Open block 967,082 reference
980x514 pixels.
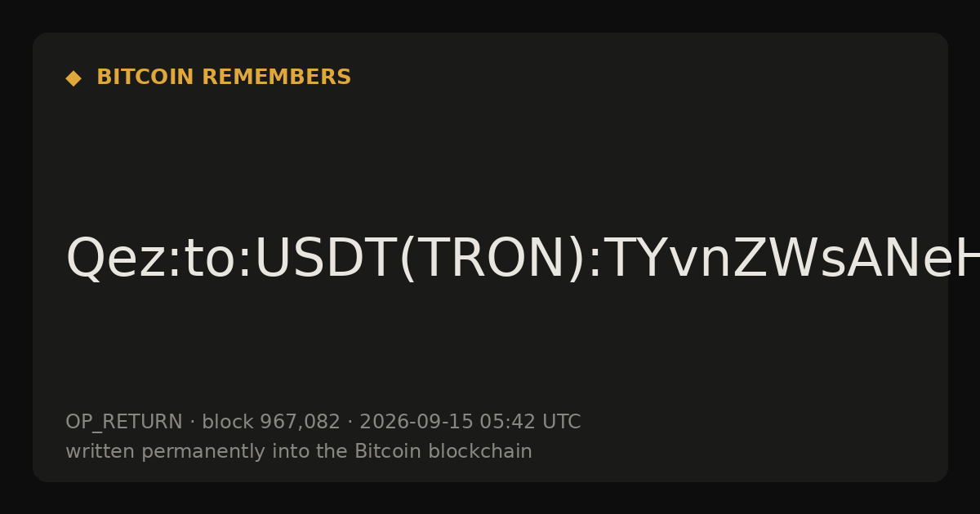pos(271,423)
